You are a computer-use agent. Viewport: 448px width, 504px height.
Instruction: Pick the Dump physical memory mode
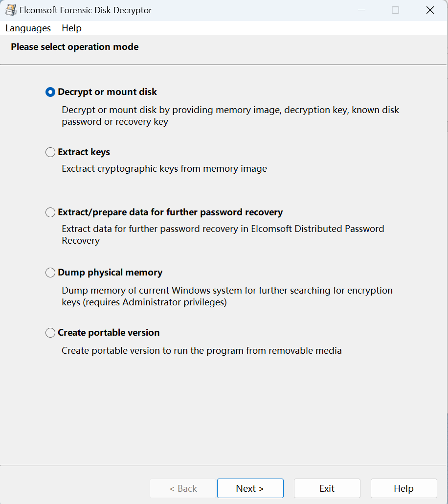[x=50, y=273]
